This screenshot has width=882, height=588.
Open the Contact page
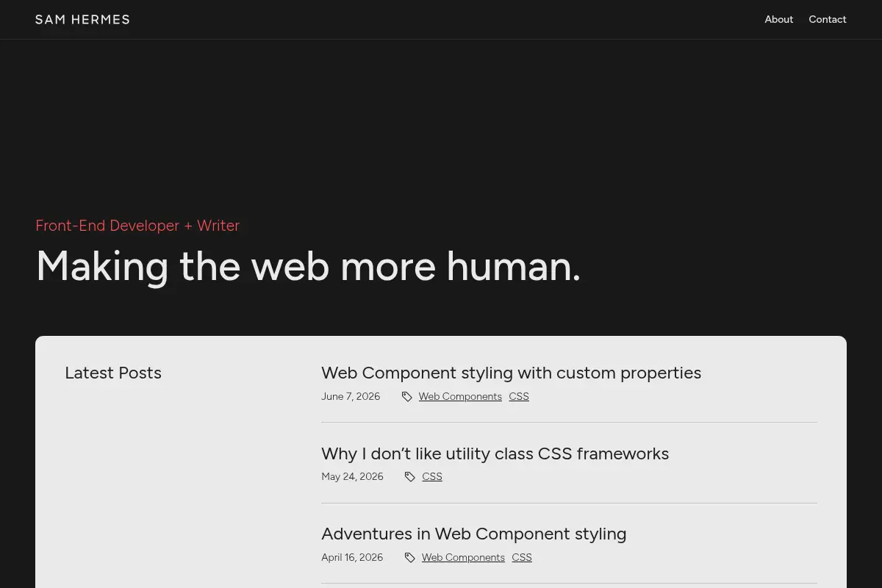[x=828, y=19]
